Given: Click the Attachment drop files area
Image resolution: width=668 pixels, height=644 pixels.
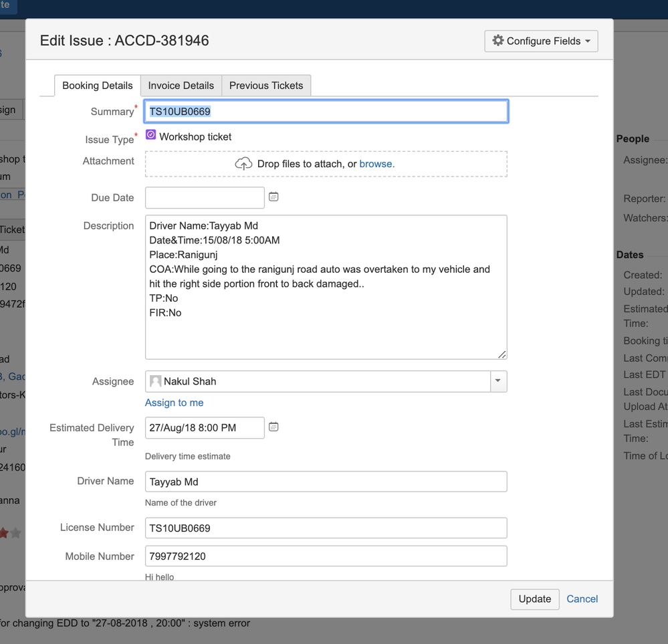Looking at the screenshot, I should tap(326, 164).
